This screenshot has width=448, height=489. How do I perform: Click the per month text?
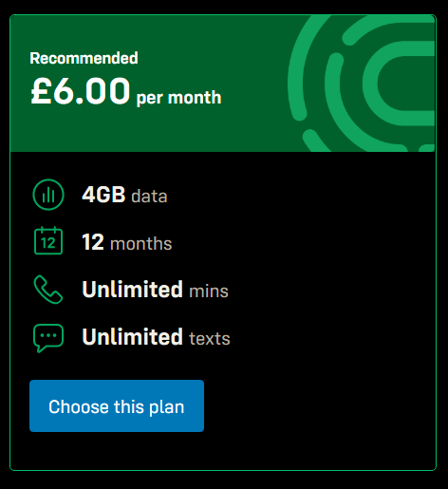[178, 98]
